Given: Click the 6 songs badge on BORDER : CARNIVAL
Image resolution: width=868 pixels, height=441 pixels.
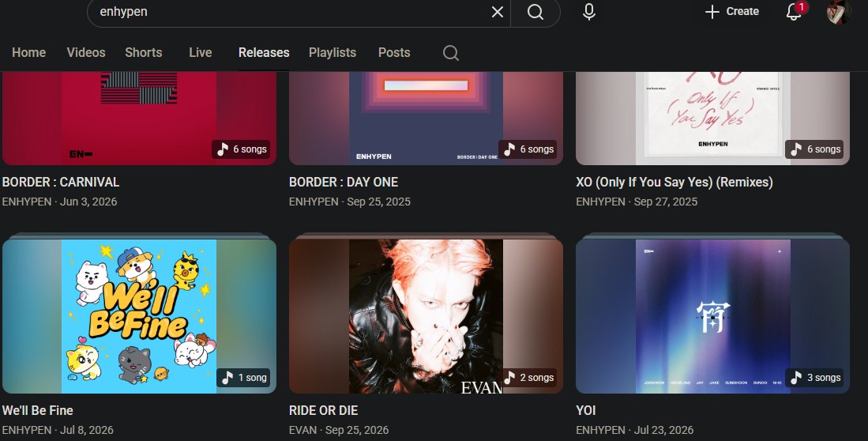Looking at the screenshot, I should point(241,149).
